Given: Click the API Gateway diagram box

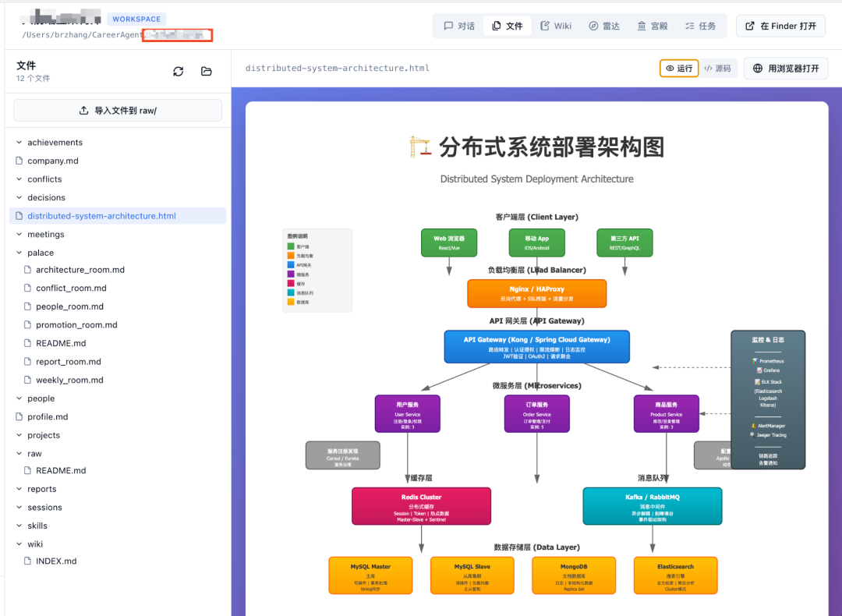Looking at the screenshot, I should pyautogui.click(x=537, y=347).
